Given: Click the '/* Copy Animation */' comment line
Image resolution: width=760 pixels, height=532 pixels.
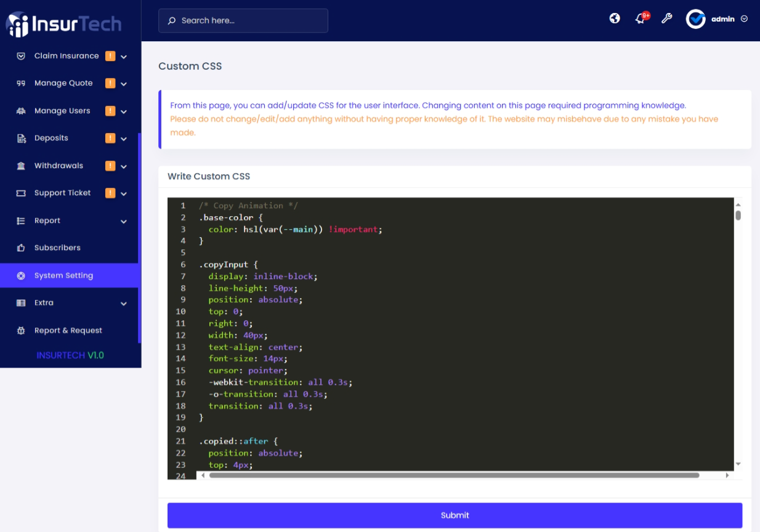Looking at the screenshot, I should point(248,206).
